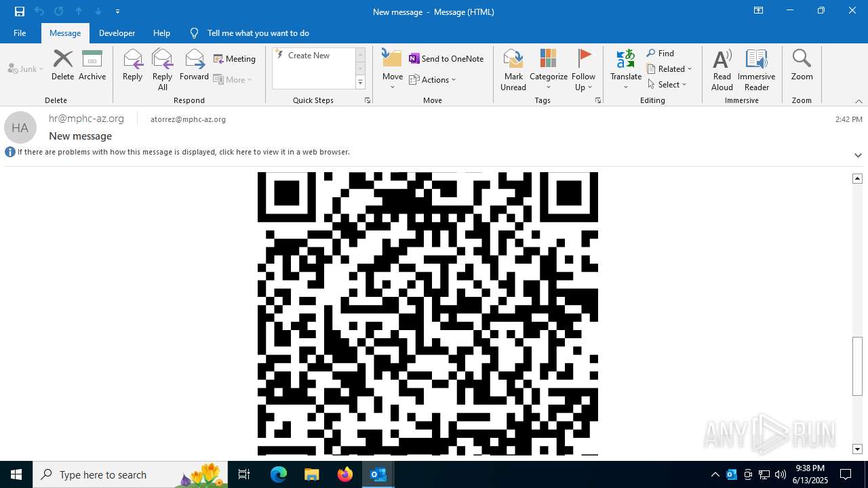The height and width of the screenshot is (488, 868).
Task: Click the Follow Up flag
Action: (x=583, y=70)
